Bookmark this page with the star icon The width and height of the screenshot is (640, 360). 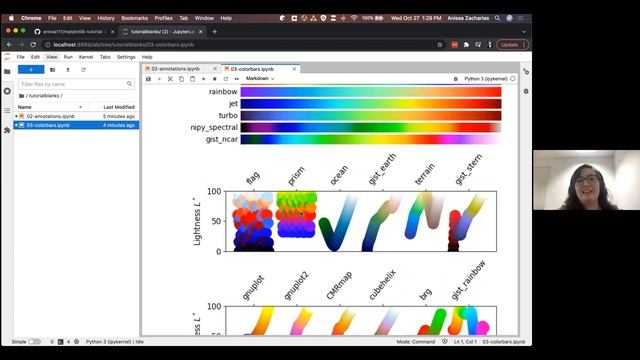point(440,45)
